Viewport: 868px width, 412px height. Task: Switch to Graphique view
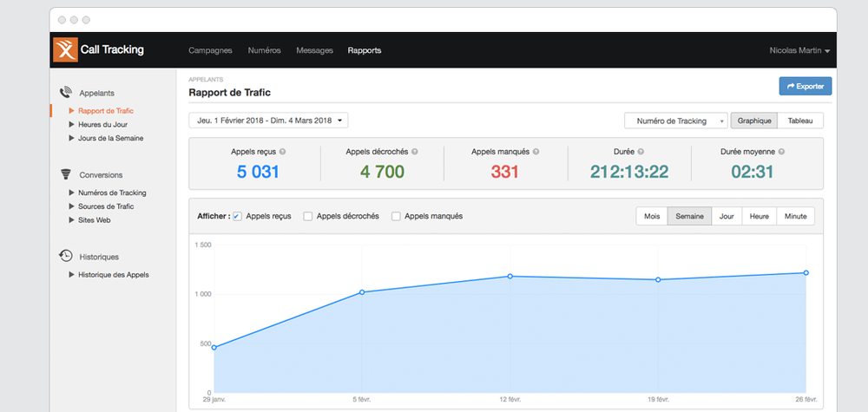tap(754, 121)
